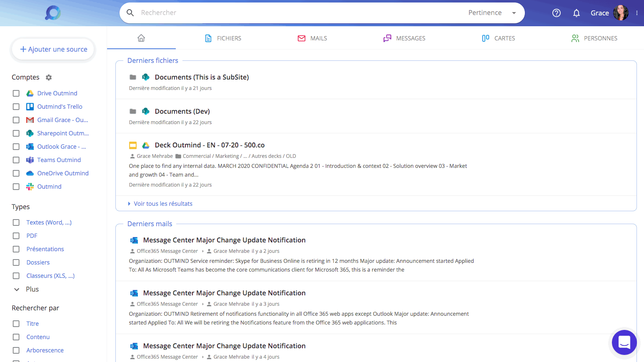Open Deck Outmind - EN - 07-20 file
Screen dimensions: 644x362
point(210,145)
